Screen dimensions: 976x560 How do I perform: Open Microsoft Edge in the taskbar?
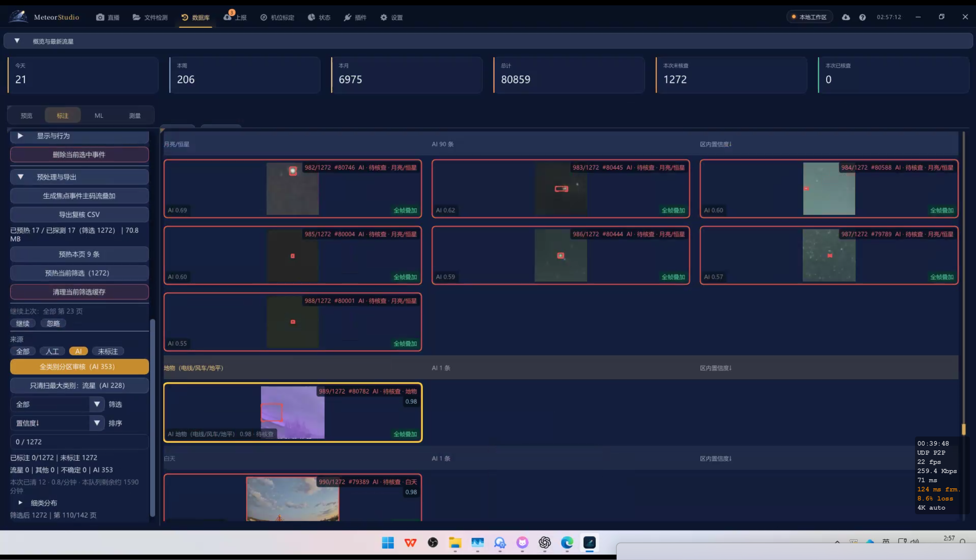pos(567,543)
